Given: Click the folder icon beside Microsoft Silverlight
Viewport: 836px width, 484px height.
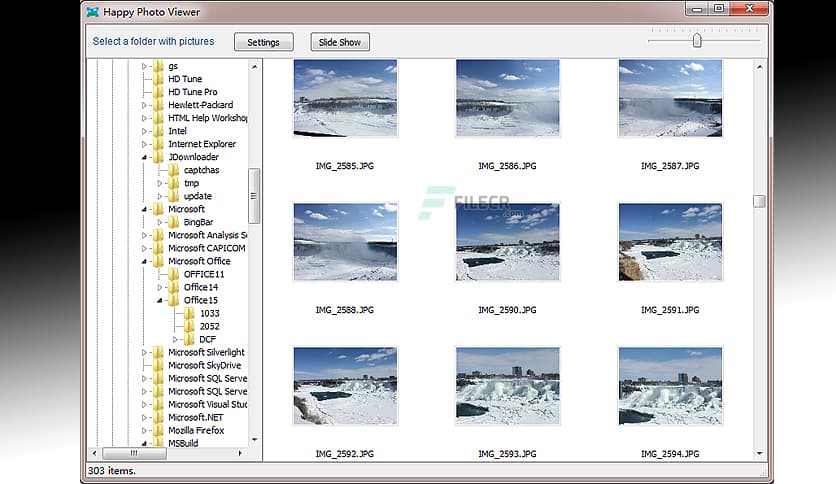Looking at the screenshot, I should pyautogui.click(x=158, y=352).
